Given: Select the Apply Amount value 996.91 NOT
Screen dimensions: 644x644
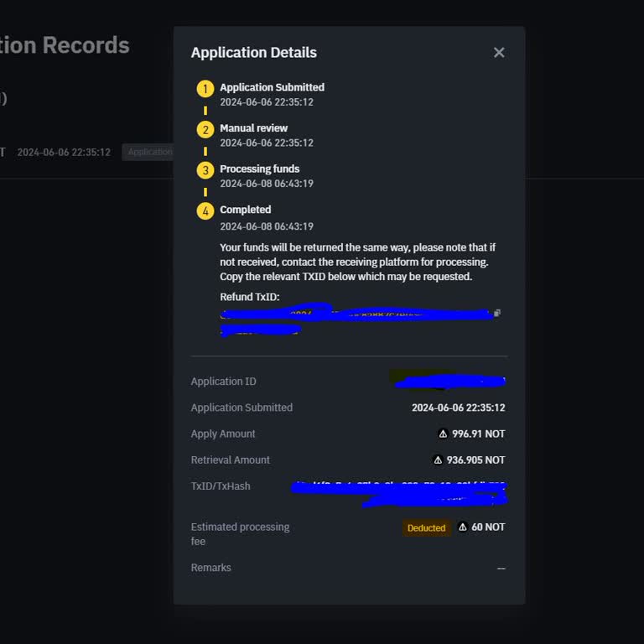Looking at the screenshot, I should [x=479, y=434].
